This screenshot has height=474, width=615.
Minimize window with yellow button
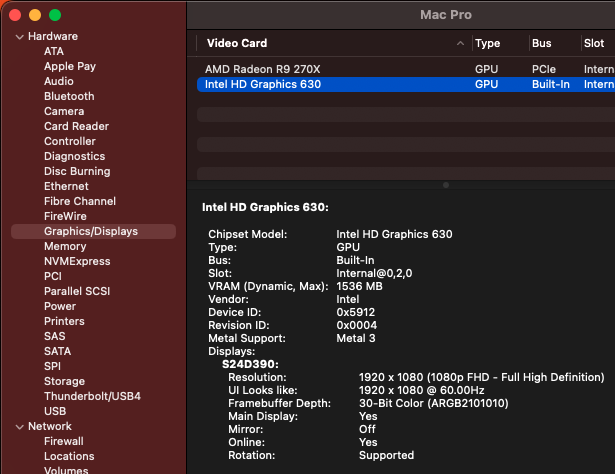click(x=35, y=15)
